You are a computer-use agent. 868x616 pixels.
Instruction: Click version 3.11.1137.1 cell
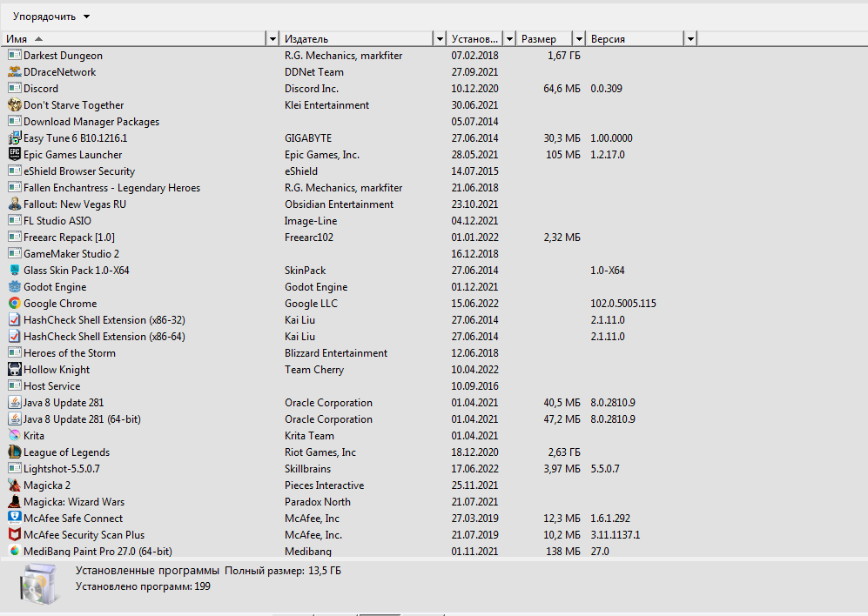click(615, 534)
